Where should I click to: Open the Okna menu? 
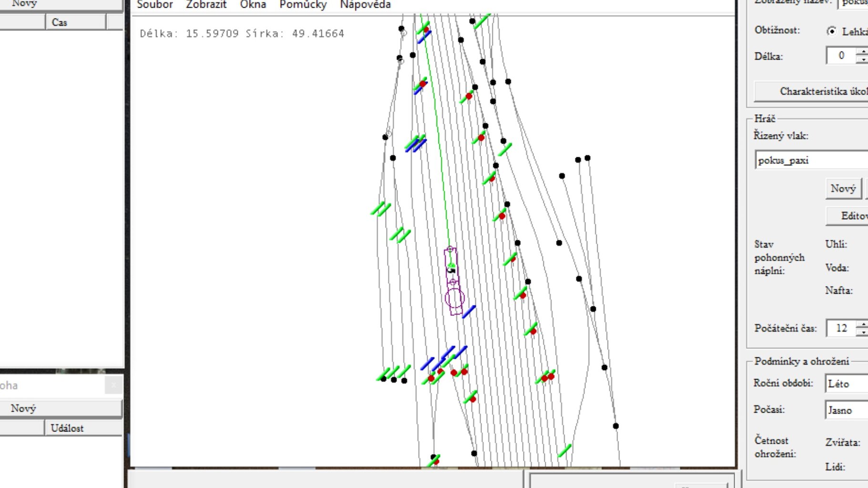pyautogui.click(x=253, y=5)
